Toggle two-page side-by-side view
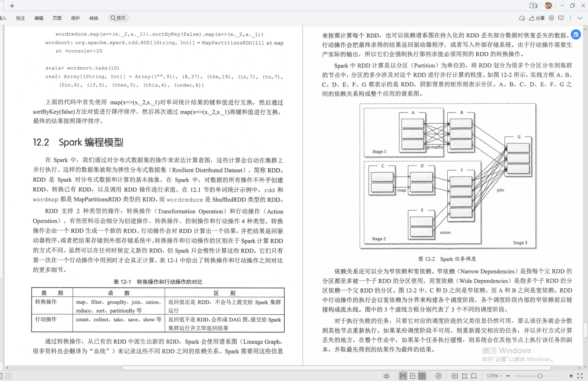 (422, 376)
